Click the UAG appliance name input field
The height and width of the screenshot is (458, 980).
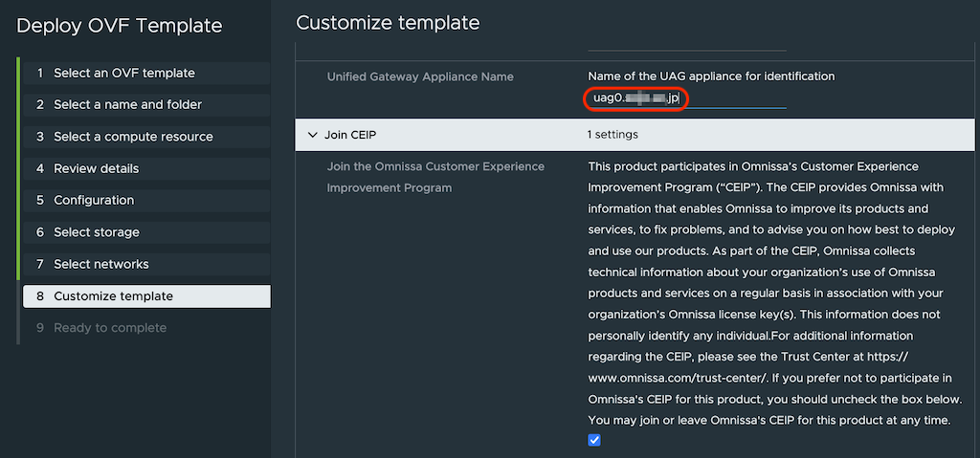tap(684, 98)
